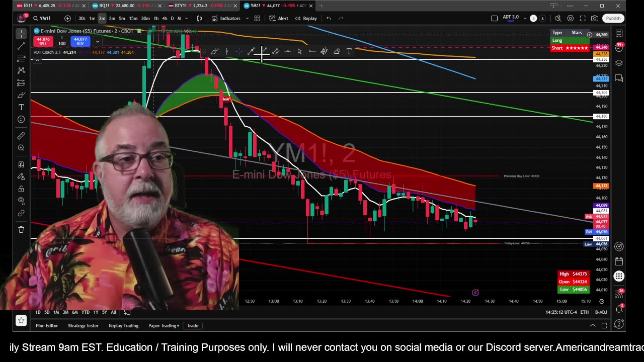644x362 pixels.
Task: Open quick search icon in top toolbar
Action: click(558, 19)
